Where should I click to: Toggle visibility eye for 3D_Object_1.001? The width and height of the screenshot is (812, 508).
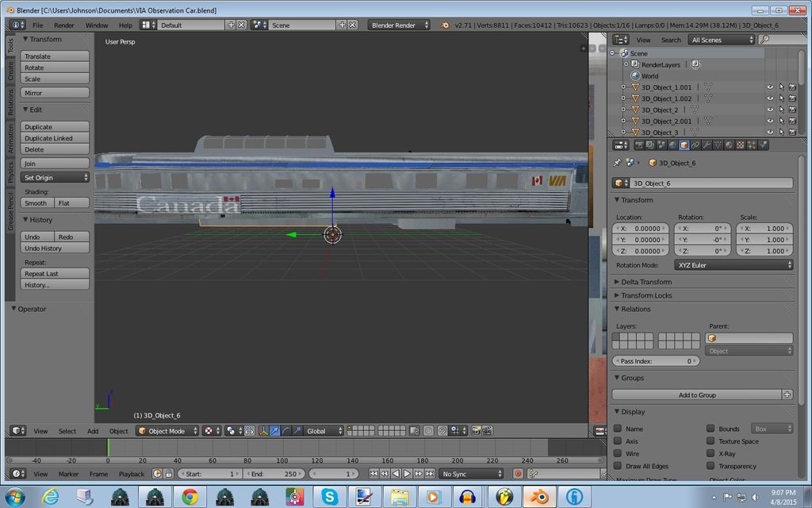click(770, 87)
